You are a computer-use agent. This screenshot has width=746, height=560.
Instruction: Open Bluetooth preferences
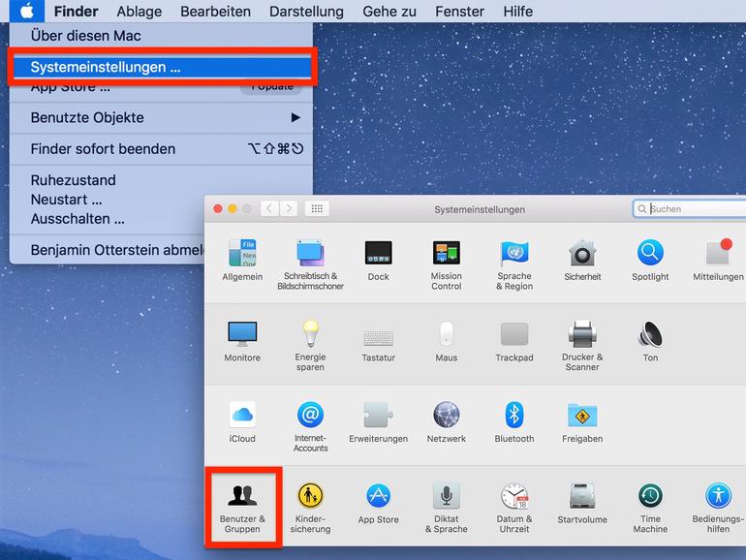(514, 422)
